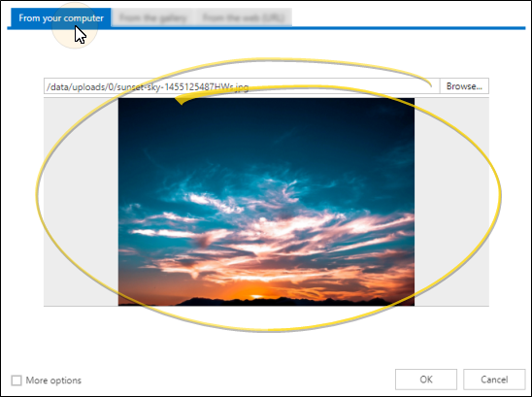Click the sunset sky preview image
Viewport: 532px width, 397px height.
[x=266, y=202]
